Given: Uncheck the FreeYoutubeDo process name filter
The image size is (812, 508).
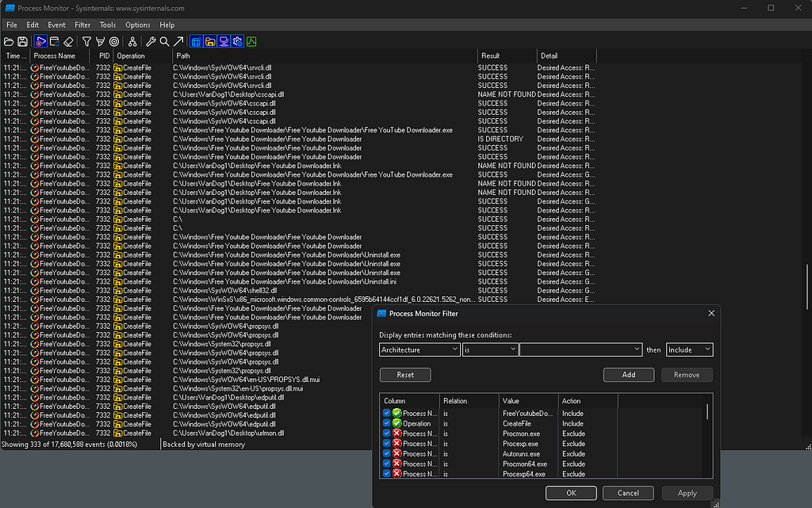Looking at the screenshot, I should tap(386, 413).
